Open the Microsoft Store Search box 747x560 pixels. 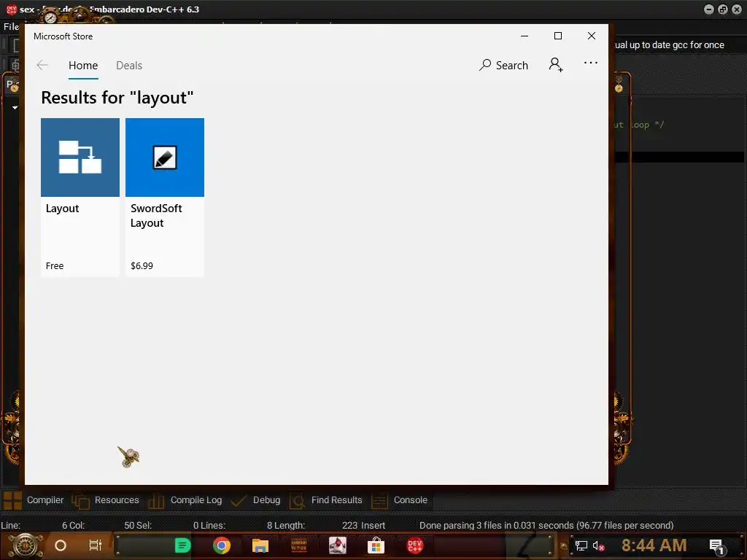(x=503, y=65)
